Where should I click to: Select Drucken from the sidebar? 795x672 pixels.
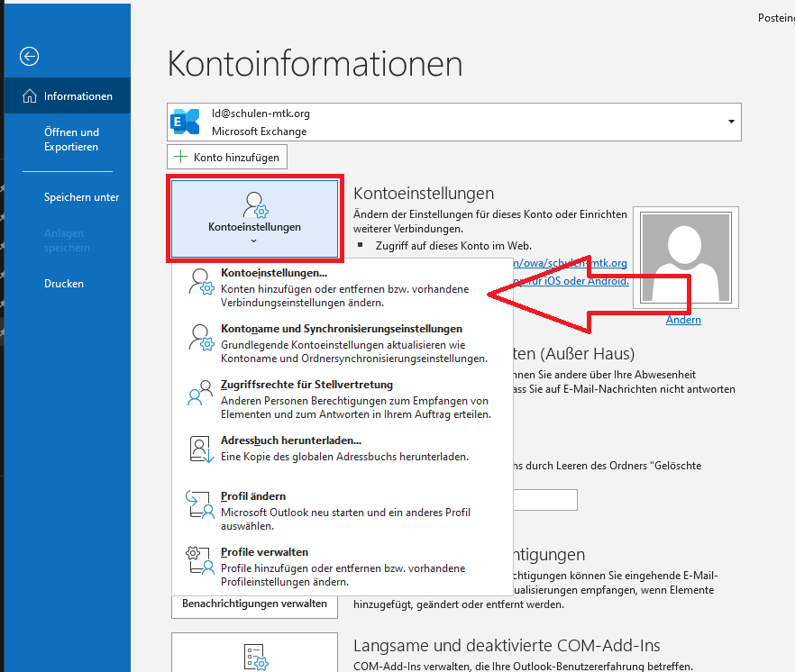[x=64, y=284]
